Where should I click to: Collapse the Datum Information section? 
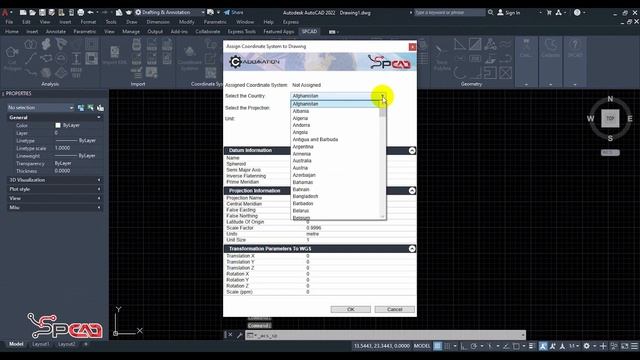(412, 151)
